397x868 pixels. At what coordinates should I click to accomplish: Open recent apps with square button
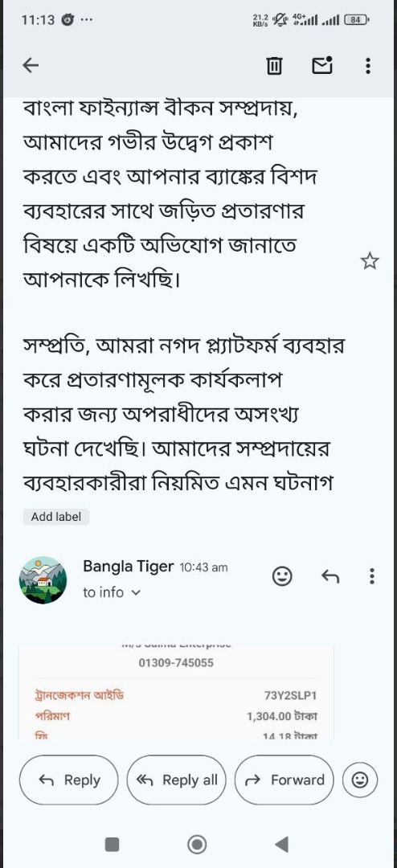pos(112,844)
